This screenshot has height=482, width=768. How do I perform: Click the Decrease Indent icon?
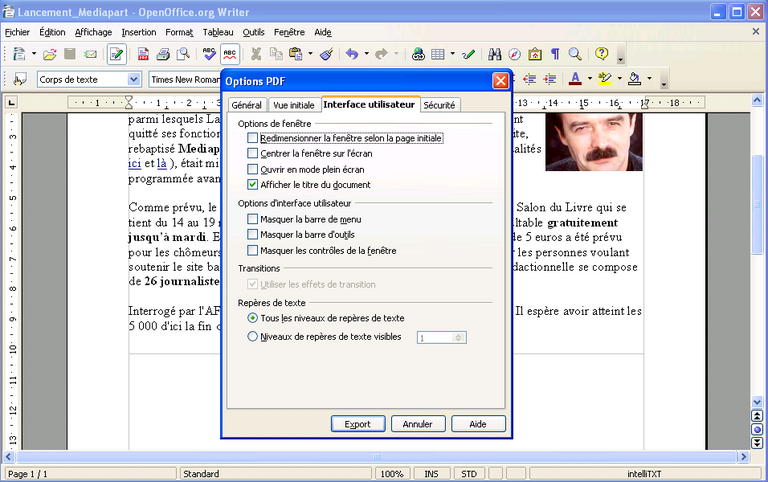tap(529, 79)
